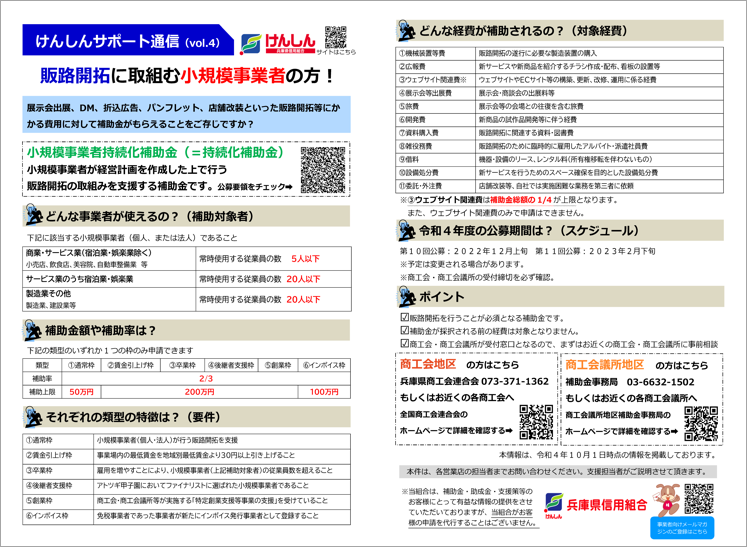The width and height of the screenshot is (747, 547).
Task: Click the ⑥インボイス枠 column header cell
Action: pyautogui.click(x=324, y=365)
